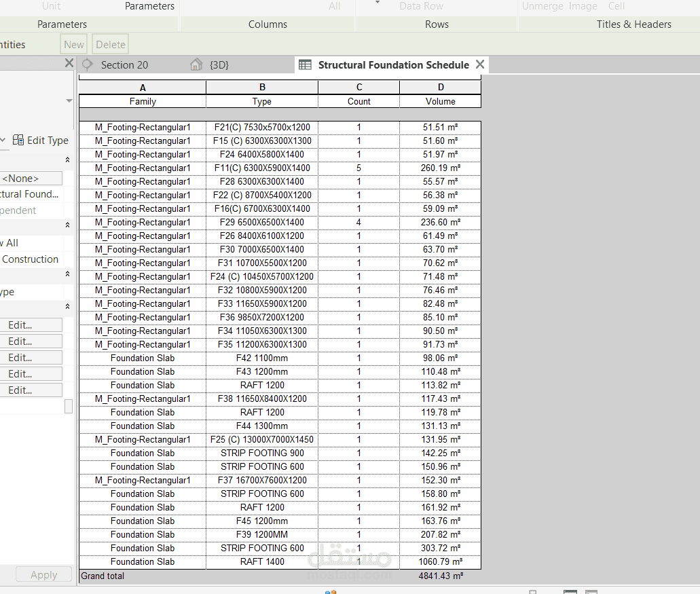Select cell F31 10700X5500X1200

tap(262, 263)
